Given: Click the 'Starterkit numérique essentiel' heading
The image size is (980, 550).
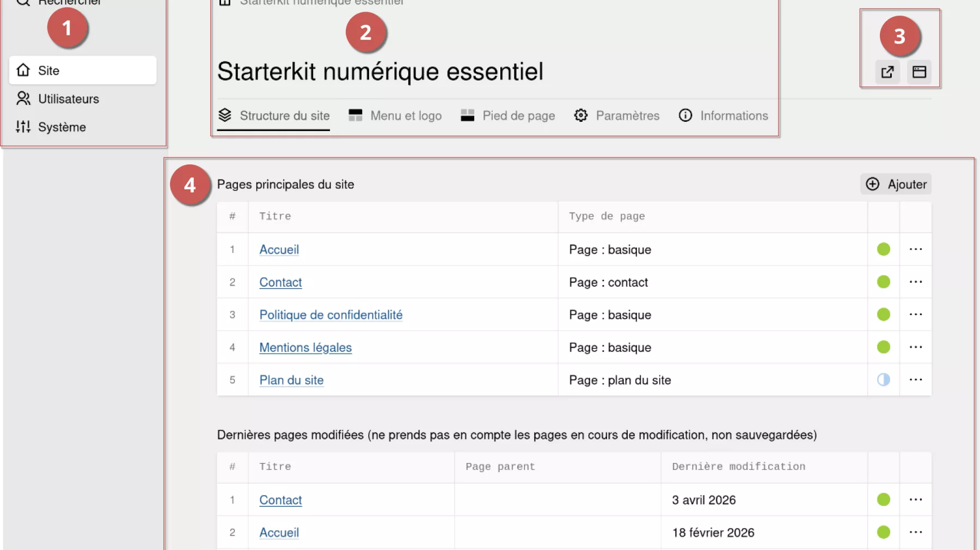Looking at the screenshot, I should (380, 71).
